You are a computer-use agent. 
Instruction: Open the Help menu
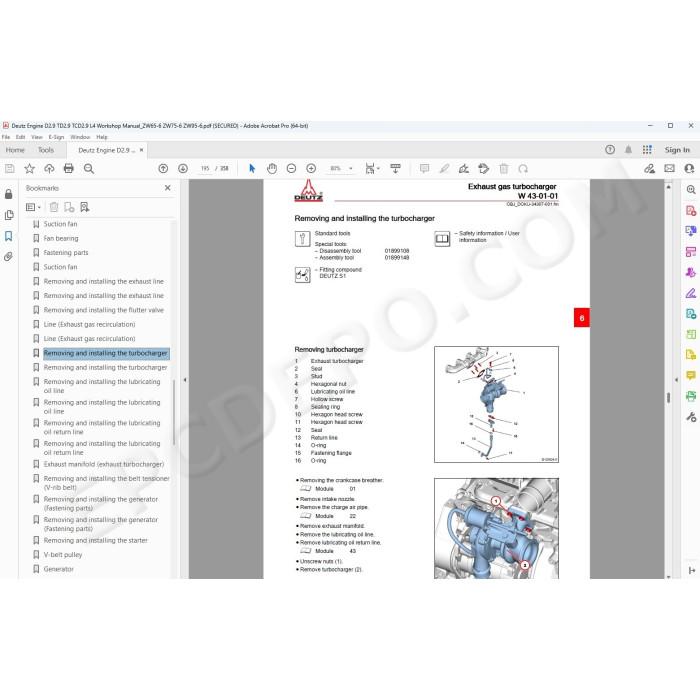[x=102, y=137]
